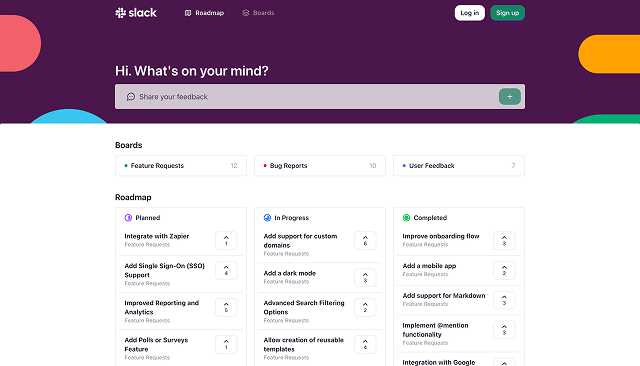Click the Log in button
Screen dimensions: 640x366
[469, 13]
